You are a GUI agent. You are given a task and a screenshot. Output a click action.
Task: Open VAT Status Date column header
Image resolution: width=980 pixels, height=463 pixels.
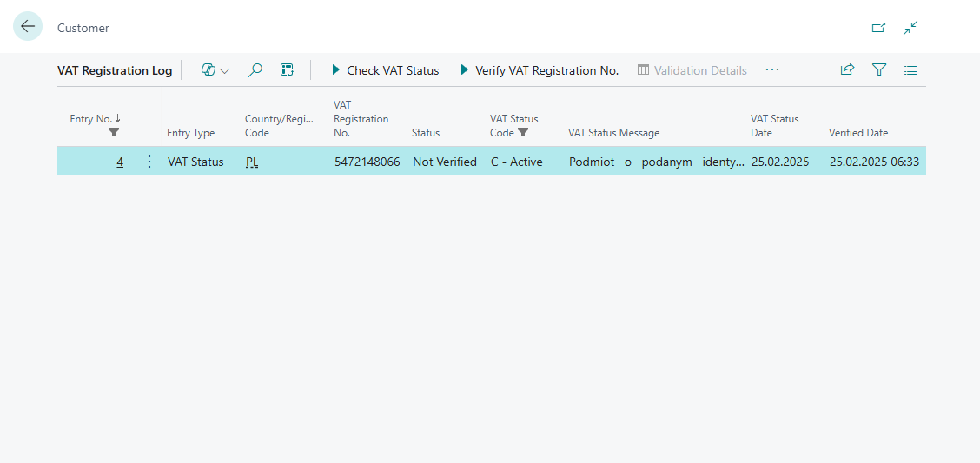[x=774, y=126]
